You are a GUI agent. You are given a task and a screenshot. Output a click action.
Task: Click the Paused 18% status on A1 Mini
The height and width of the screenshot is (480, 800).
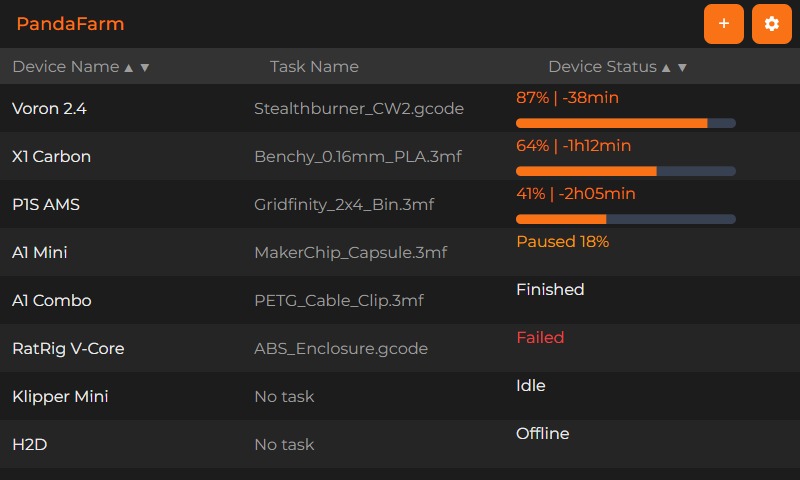[562, 241]
